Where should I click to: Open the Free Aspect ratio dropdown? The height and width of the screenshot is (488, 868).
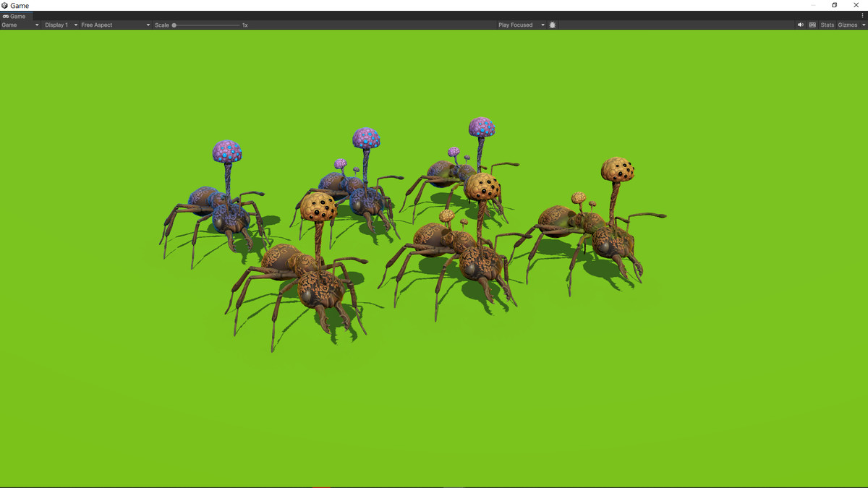pos(95,25)
